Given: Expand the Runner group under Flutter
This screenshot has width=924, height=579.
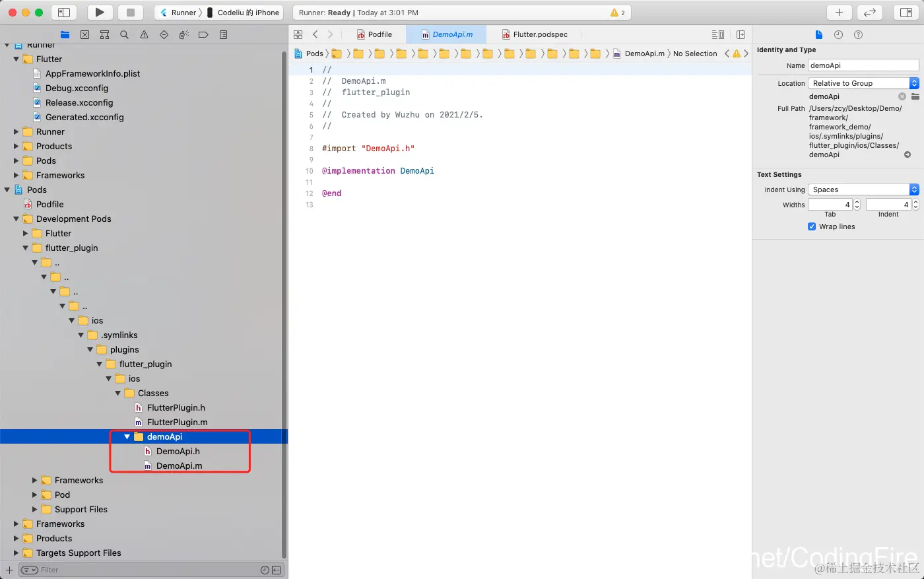Looking at the screenshot, I should pos(16,131).
